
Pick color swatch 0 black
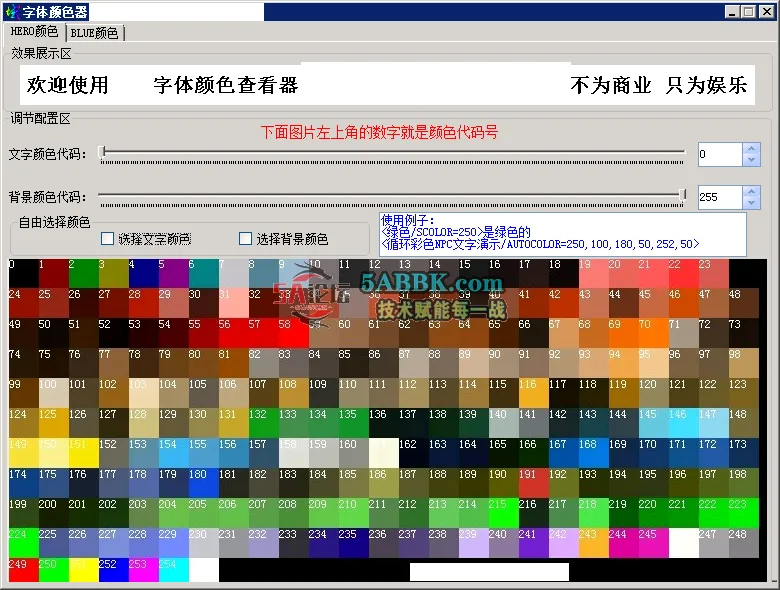point(24,274)
